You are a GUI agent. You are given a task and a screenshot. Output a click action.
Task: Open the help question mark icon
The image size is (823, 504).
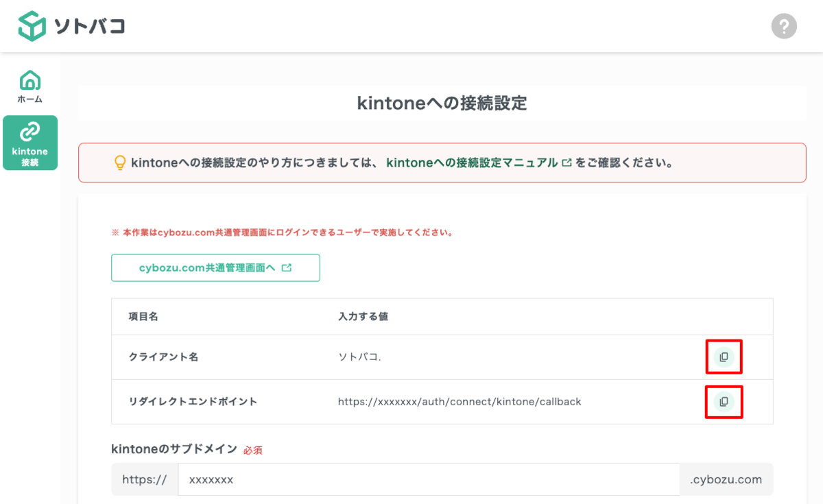(x=784, y=26)
